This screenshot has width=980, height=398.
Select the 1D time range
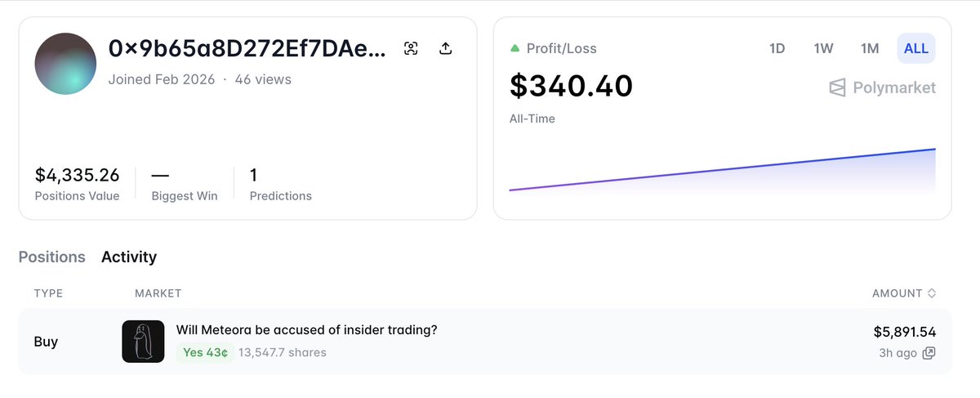click(x=777, y=48)
